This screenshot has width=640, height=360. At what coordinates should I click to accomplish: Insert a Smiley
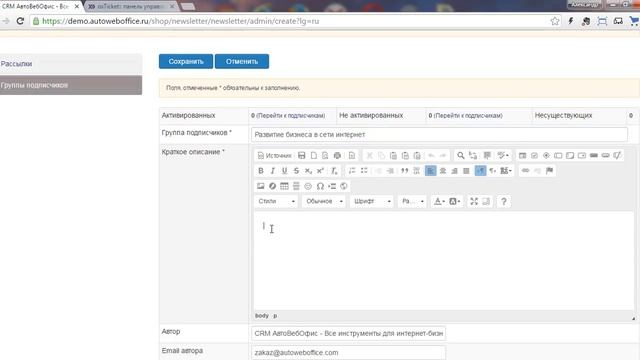(x=308, y=186)
